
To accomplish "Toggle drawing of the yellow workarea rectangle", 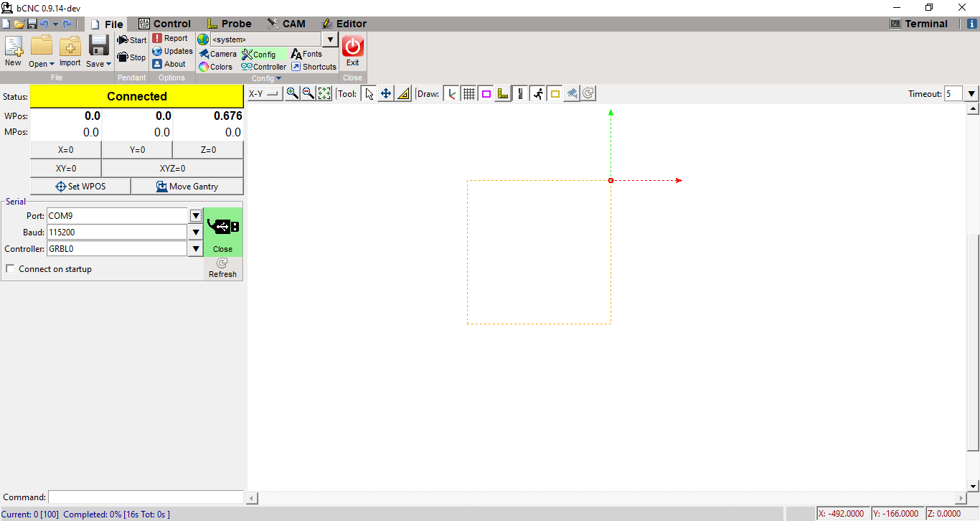I will 555,93.
